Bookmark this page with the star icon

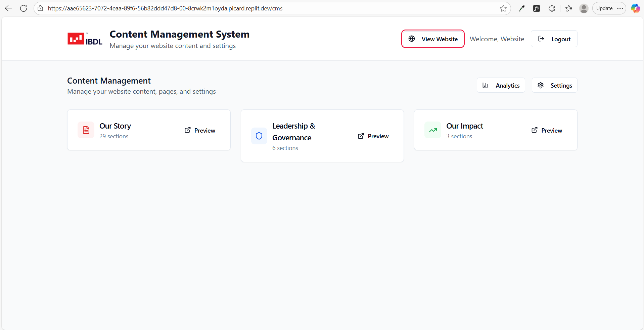[503, 8]
